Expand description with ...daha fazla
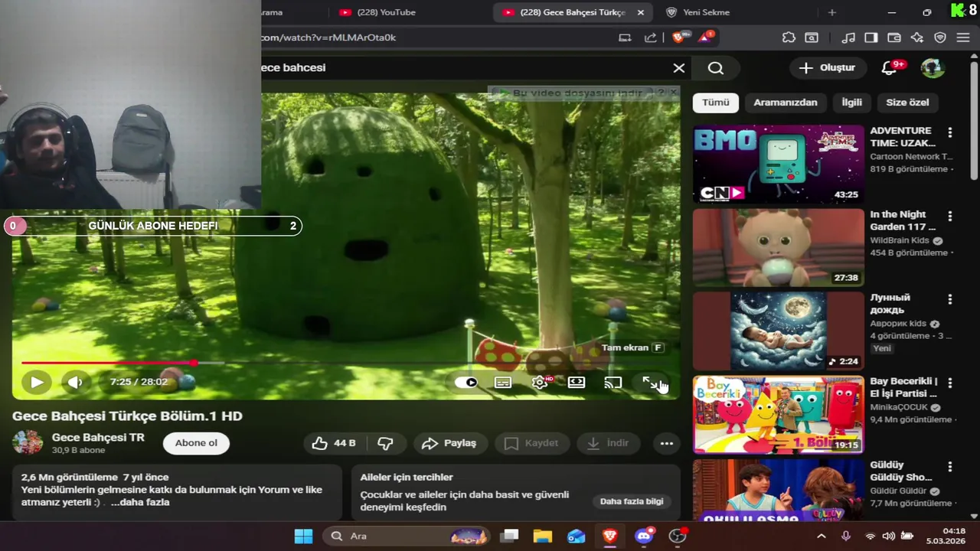980x551 pixels. (x=140, y=502)
